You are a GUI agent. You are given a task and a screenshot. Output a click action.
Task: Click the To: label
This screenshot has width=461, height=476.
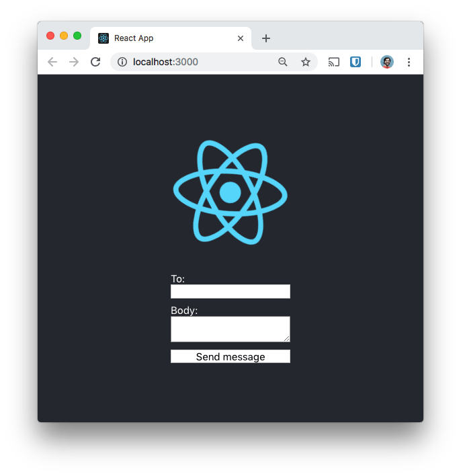click(x=178, y=279)
